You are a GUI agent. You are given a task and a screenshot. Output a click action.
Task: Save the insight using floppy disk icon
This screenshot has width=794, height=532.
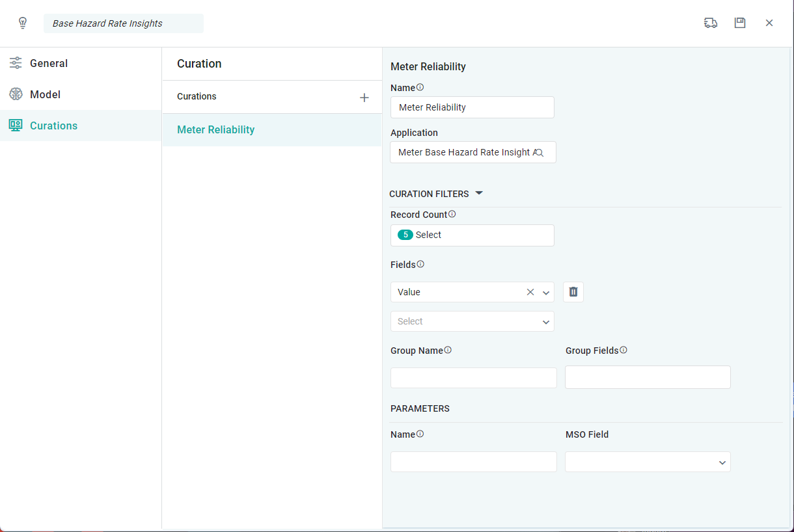point(740,23)
